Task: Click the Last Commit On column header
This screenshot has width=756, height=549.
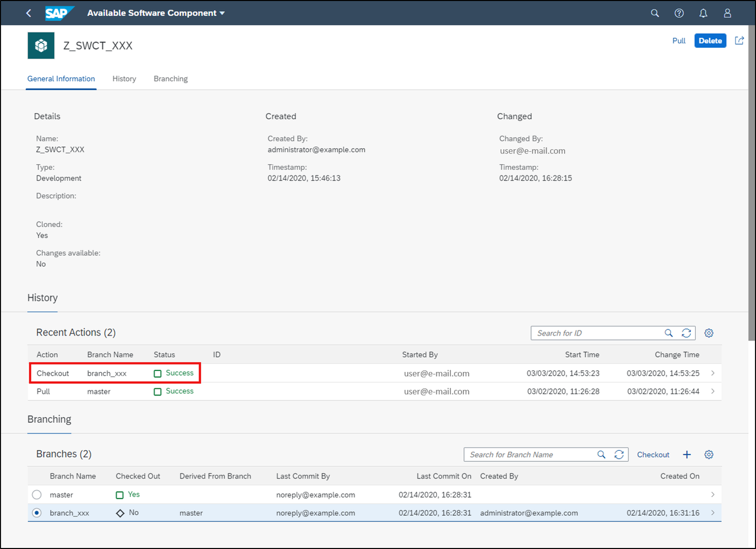Action: pyautogui.click(x=444, y=476)
